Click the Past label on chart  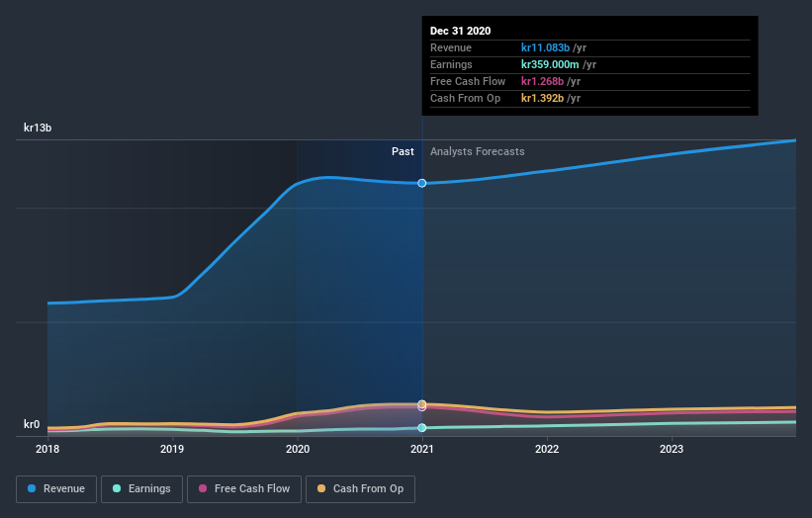point(403,151)
